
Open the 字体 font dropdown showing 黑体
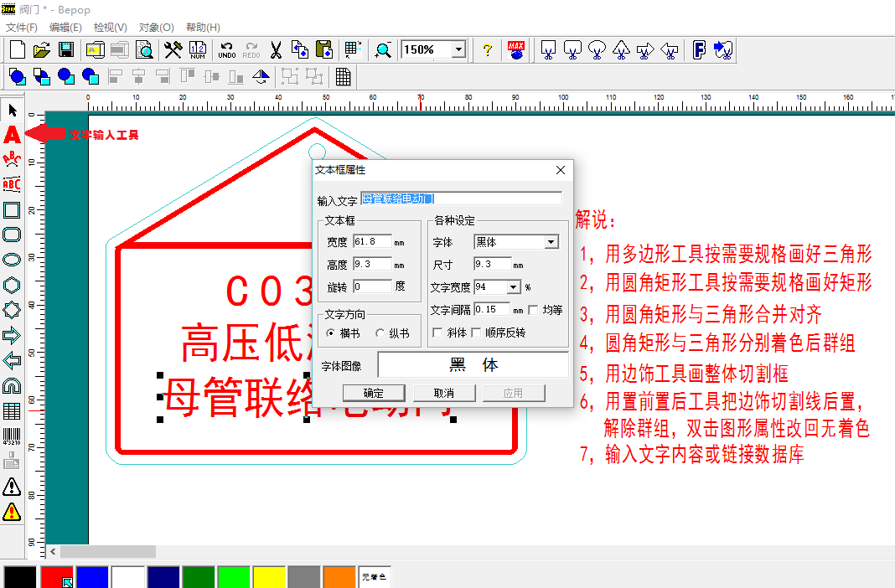[551, 242]
